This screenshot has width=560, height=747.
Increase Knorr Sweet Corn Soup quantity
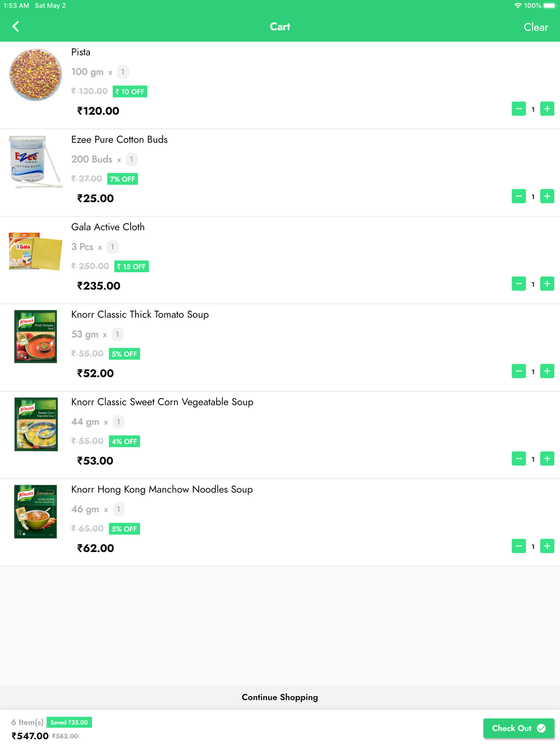(x=547, y=459)
